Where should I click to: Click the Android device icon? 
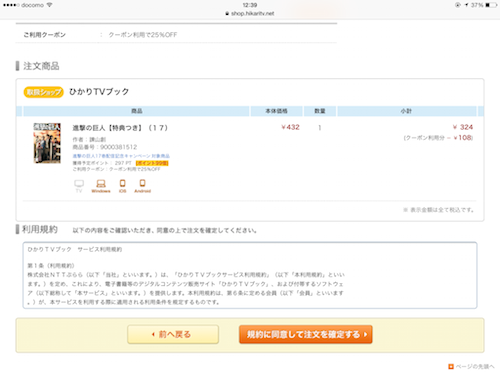(142, 186)
